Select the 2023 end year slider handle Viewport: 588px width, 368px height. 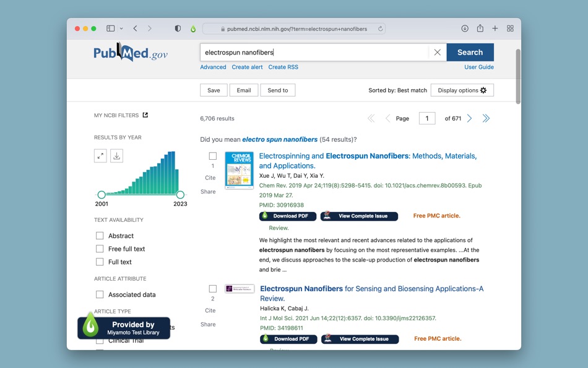click(x=180, y=195)
